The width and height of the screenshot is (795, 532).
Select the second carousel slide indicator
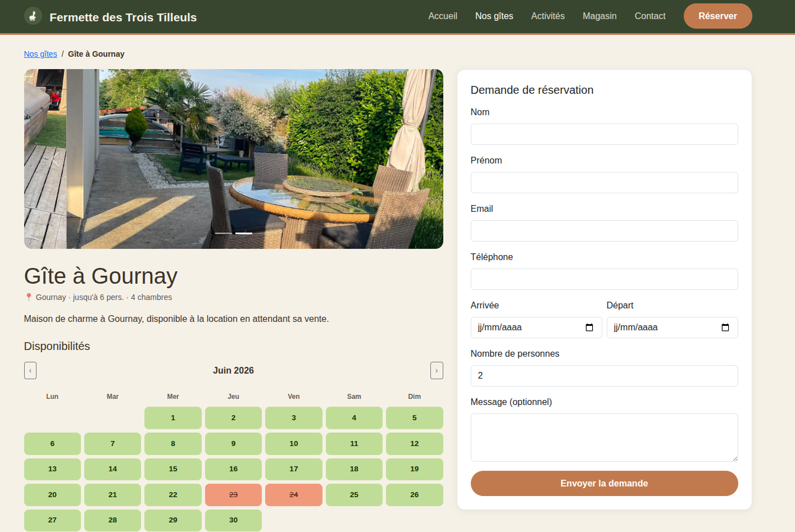pos(244,233)
